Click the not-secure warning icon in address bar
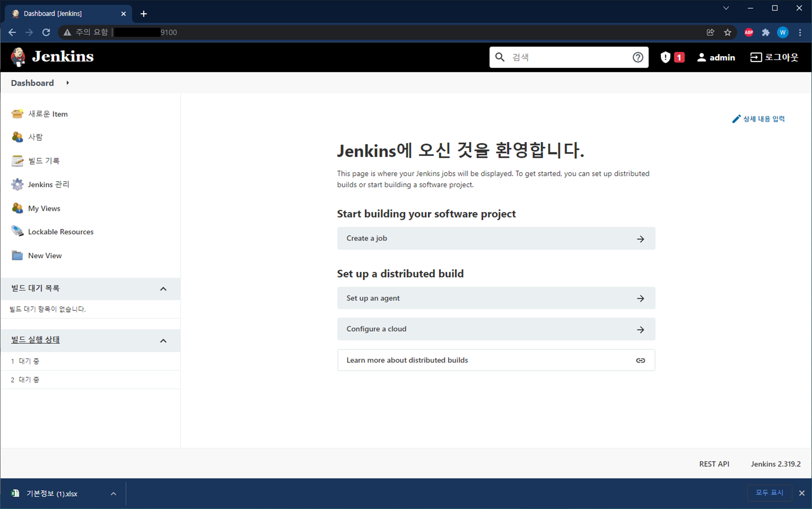Image resolution: width=812 pixels, height=509 pixels. click(67, 32)
